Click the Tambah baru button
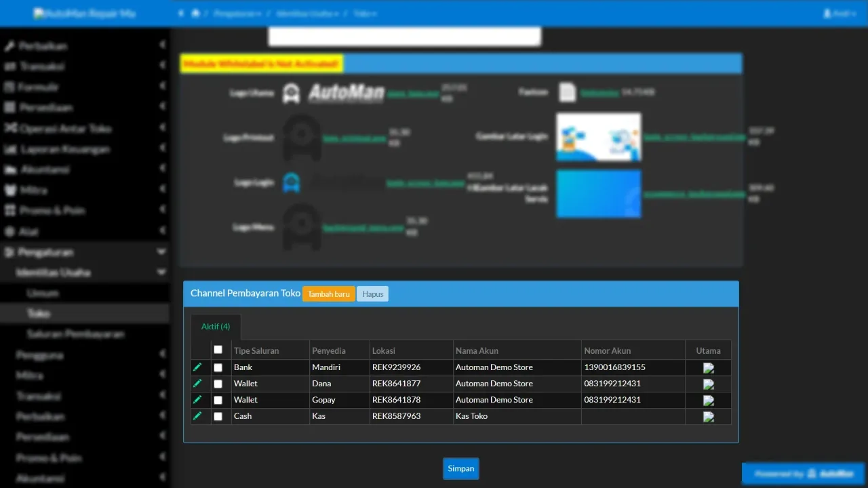This screenshot has height=488, width=868. point(329,294)
